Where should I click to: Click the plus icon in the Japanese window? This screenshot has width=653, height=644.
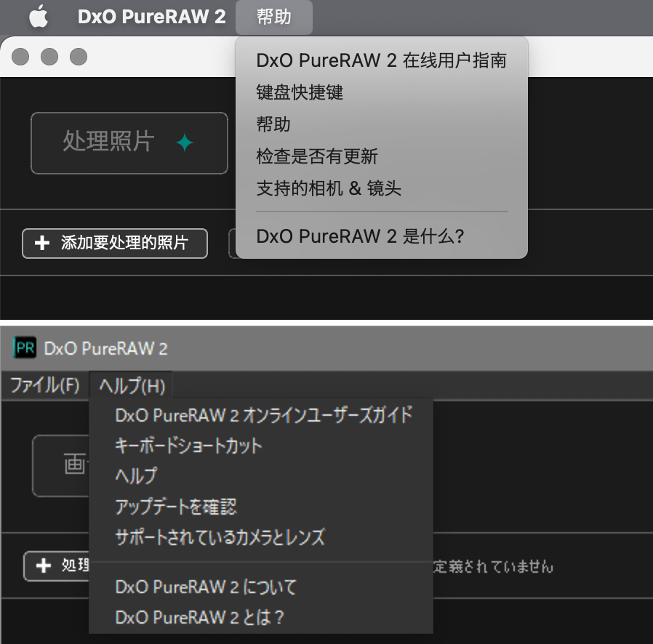click(x=44, y=565)
